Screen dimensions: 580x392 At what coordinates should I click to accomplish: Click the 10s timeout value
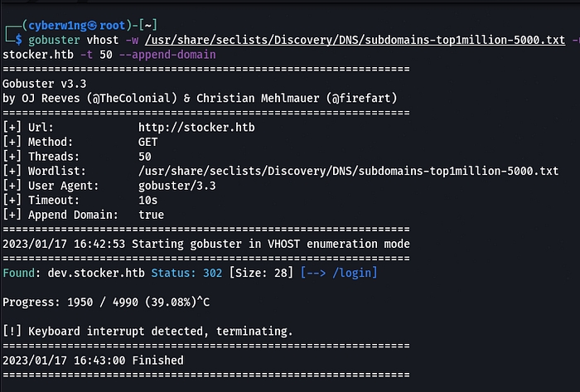tap(149, 200)
